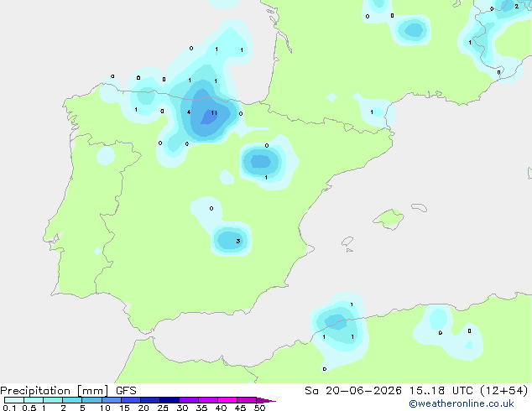532x411 pixels.
Task: Select the 30–35 mm purple legend swatch
Action: point(189,400)
